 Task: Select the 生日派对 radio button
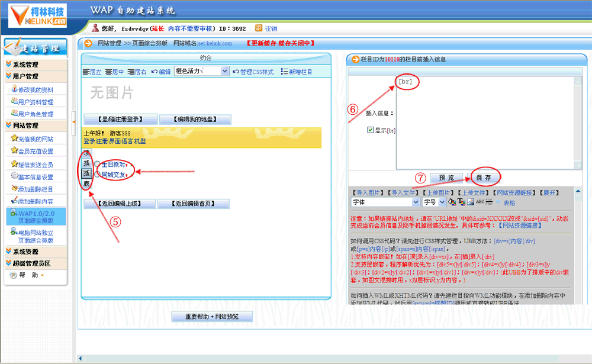click(98, 165)
